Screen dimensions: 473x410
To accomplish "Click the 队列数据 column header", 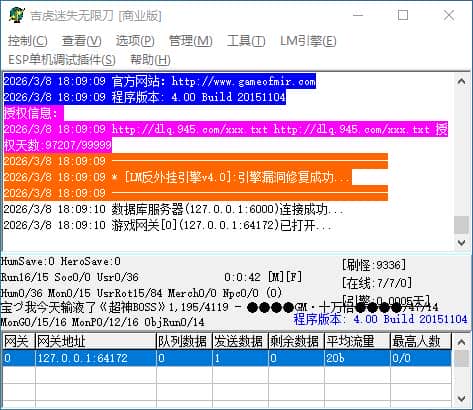I will (184, 341).
